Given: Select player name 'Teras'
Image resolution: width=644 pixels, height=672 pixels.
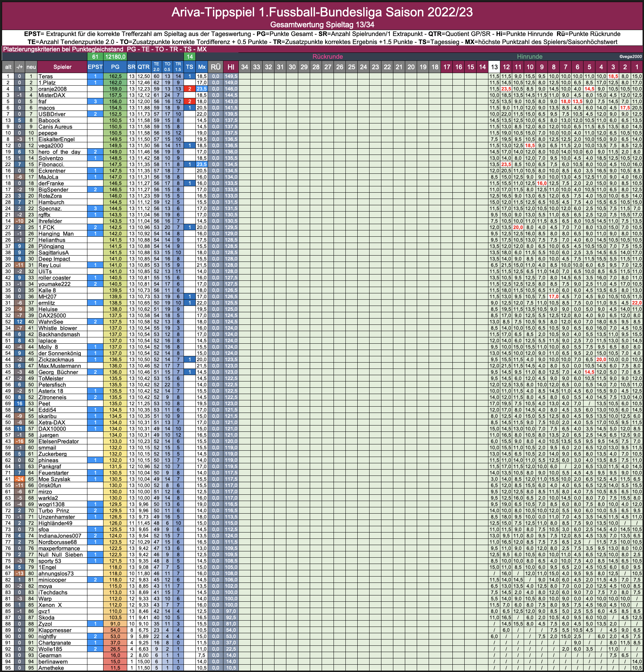Looking at the screenshot, I should 45,76.
